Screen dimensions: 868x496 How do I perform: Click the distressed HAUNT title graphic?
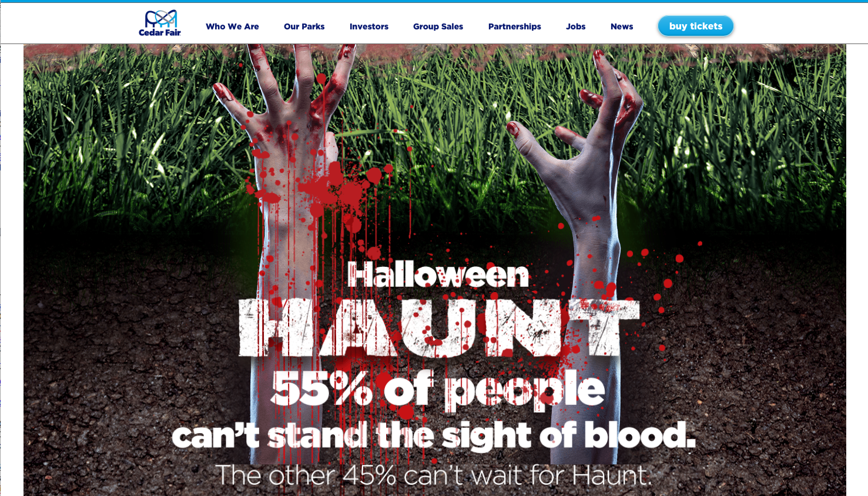tap(438, 327)
